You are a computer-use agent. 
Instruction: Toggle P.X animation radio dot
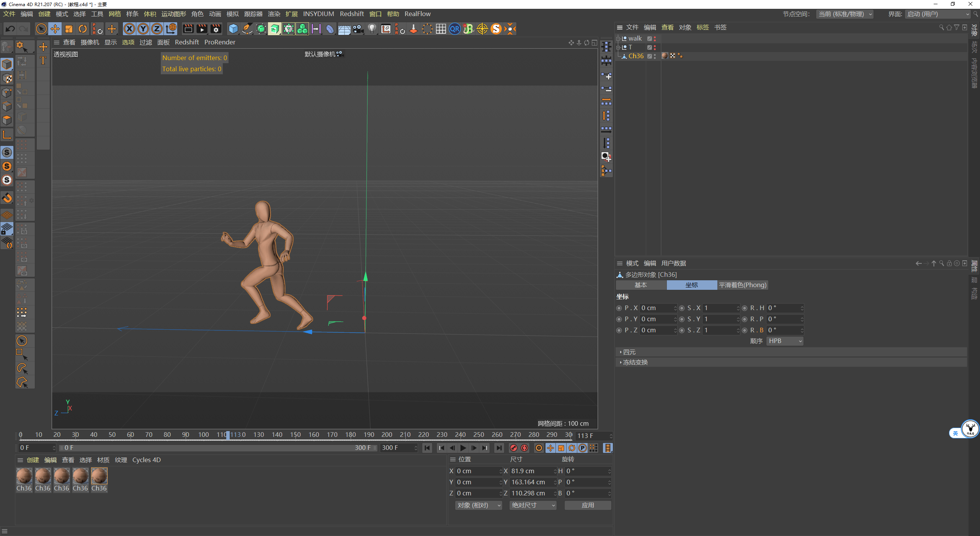619,308
